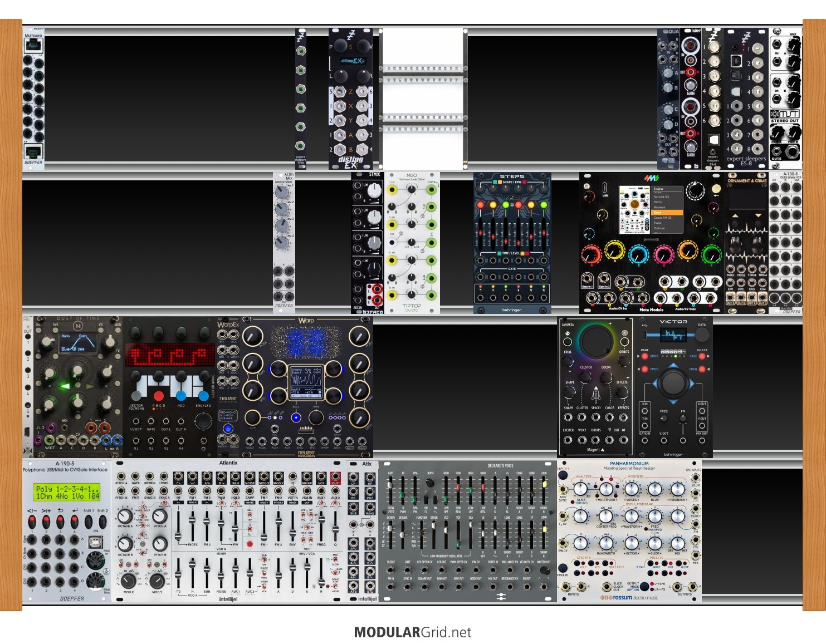The width and height of the screenshot is (826, 644).
Task: Click the DATA knob on Victor
Action: (x=702, y=335)
